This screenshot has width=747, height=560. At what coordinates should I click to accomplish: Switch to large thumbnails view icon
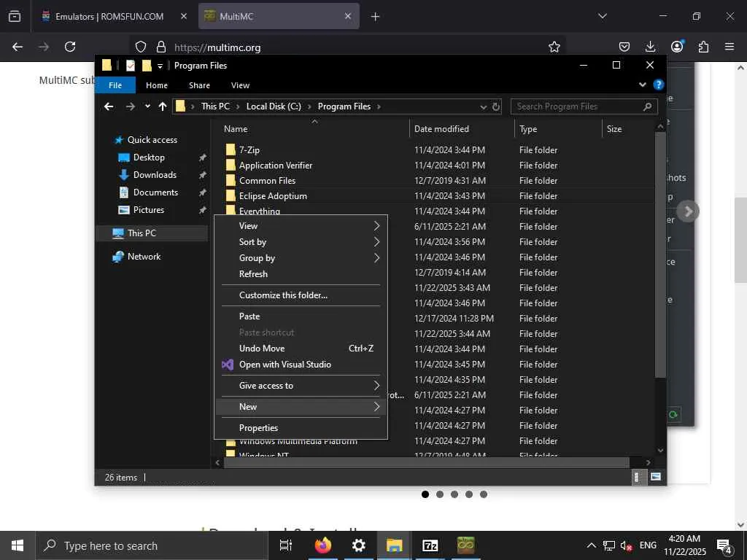pyautogui.click(x=656, y=477)
